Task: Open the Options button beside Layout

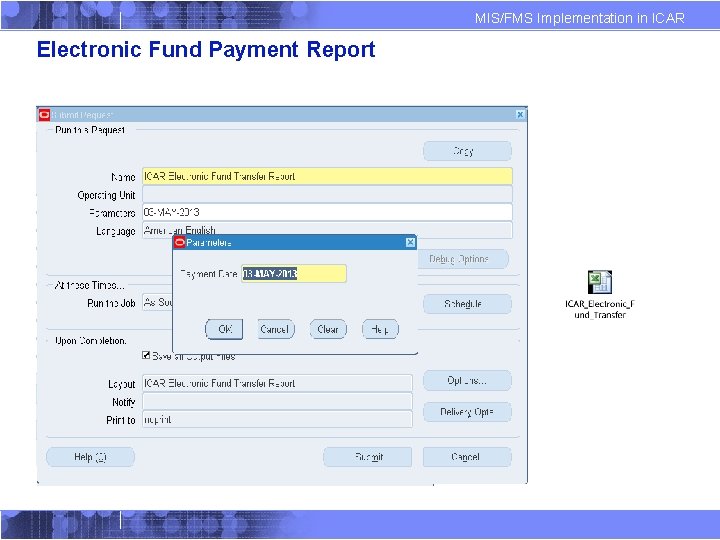Action: tap(467, 381)
